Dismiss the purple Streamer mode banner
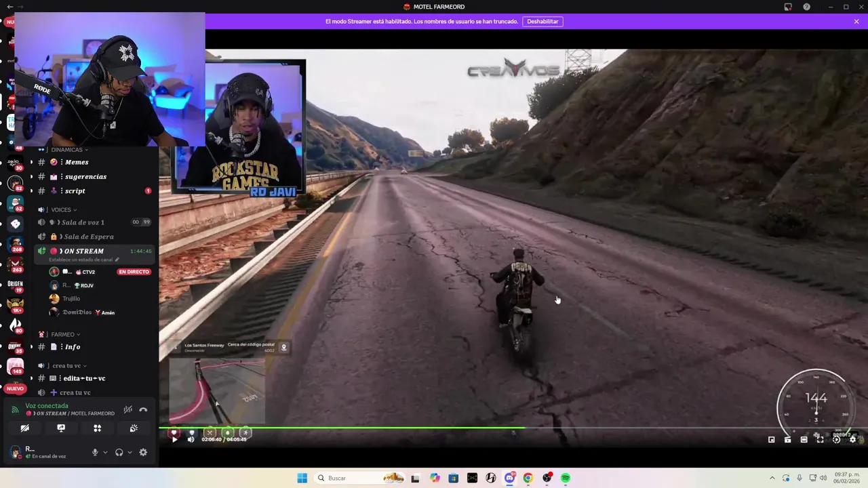The height and width of the screenshot is (488, 868). (856, 22)
